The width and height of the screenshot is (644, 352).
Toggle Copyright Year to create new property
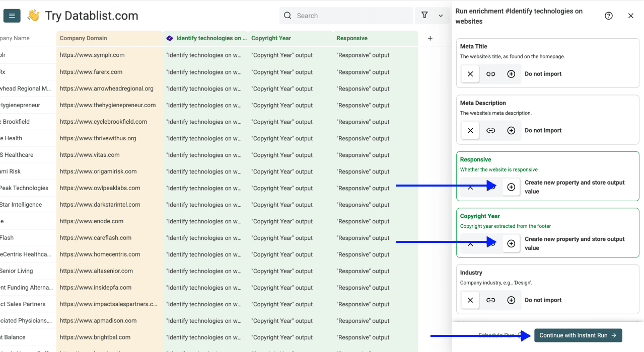point(511,243)
